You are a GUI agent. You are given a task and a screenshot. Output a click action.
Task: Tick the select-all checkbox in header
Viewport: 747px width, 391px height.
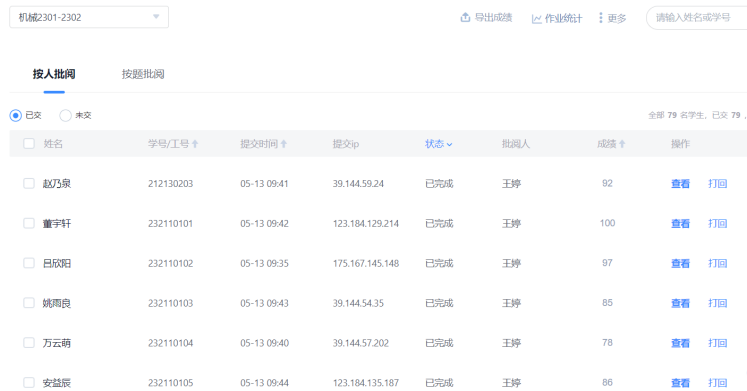tap(29, 143)
